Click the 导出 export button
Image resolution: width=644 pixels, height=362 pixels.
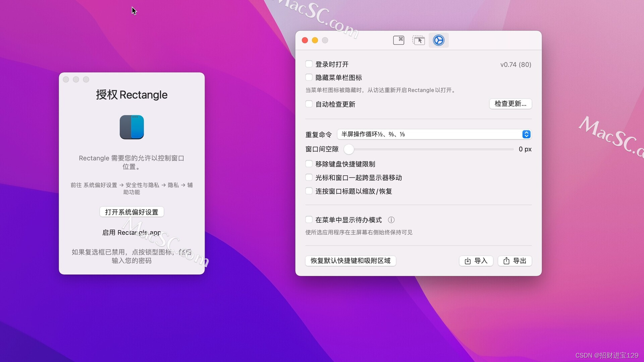(515, 261)
